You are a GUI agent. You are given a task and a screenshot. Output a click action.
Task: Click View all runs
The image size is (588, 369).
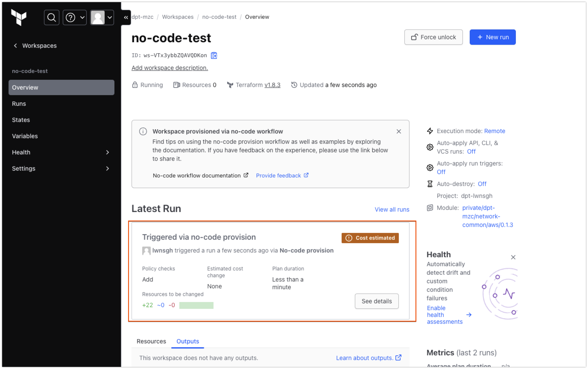point(392,209)
